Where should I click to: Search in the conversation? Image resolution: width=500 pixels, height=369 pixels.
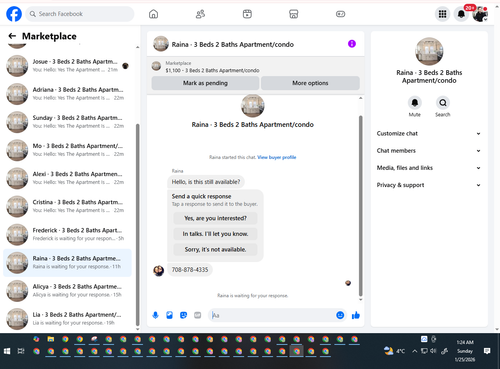point(443,103)
